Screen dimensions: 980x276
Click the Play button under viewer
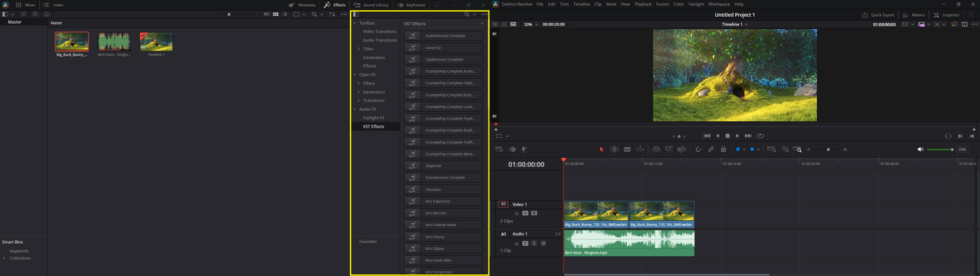point(737,136)
